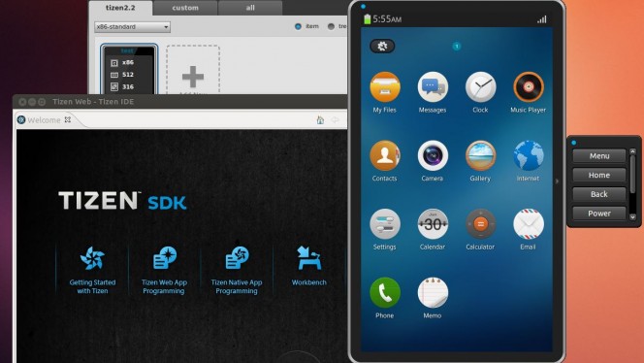
Task: Switch to the custom tab
Action: [x=185, y=8]
